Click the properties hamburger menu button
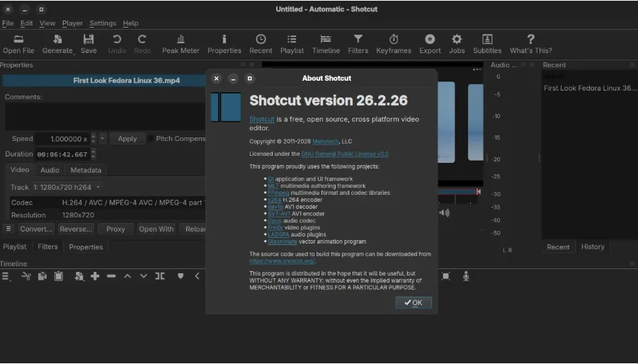 point(8,229)
